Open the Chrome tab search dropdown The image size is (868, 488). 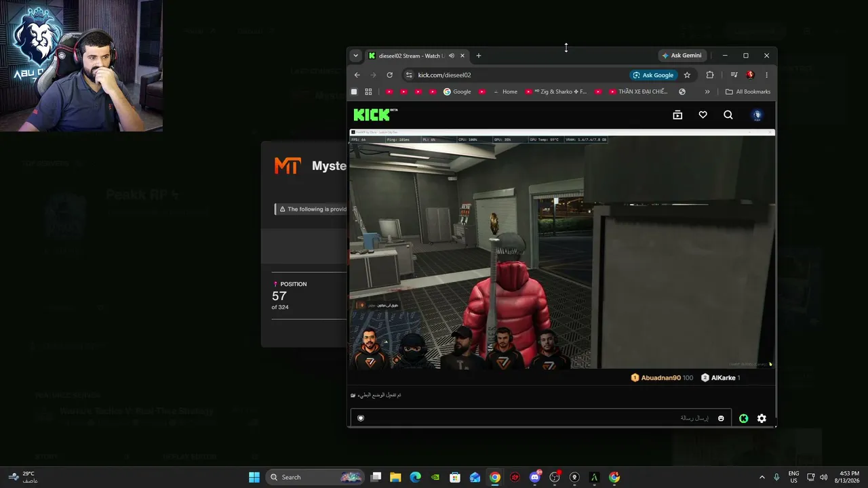[355, 56]
